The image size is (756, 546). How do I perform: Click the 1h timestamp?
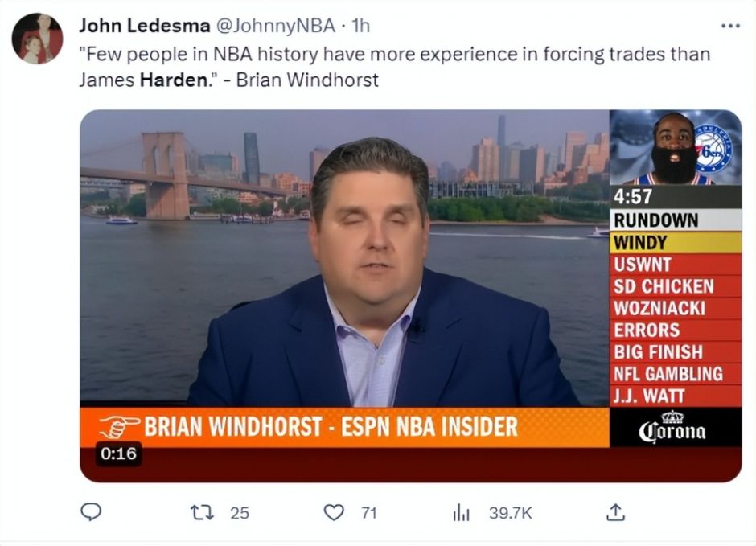click(360, 26)
